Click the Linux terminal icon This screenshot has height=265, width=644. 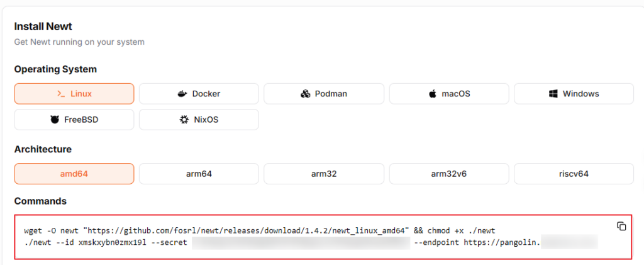[61, 94]
